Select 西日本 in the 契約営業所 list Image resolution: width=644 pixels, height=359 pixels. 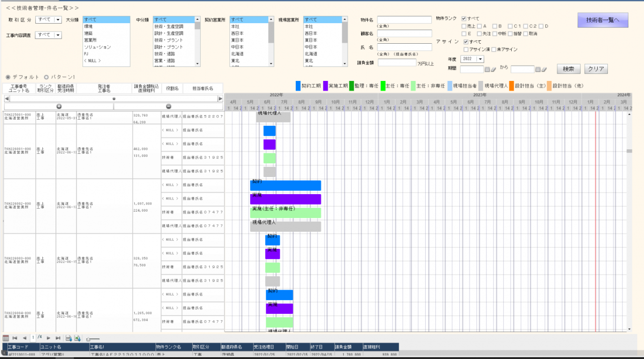pyautogui.click(x=237, y=33)
